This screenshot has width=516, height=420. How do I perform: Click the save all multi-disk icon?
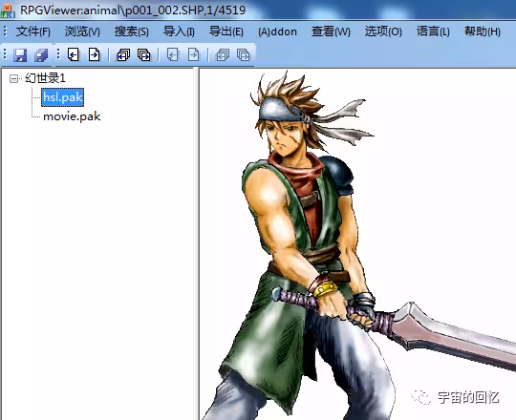[x=41, y=54]
